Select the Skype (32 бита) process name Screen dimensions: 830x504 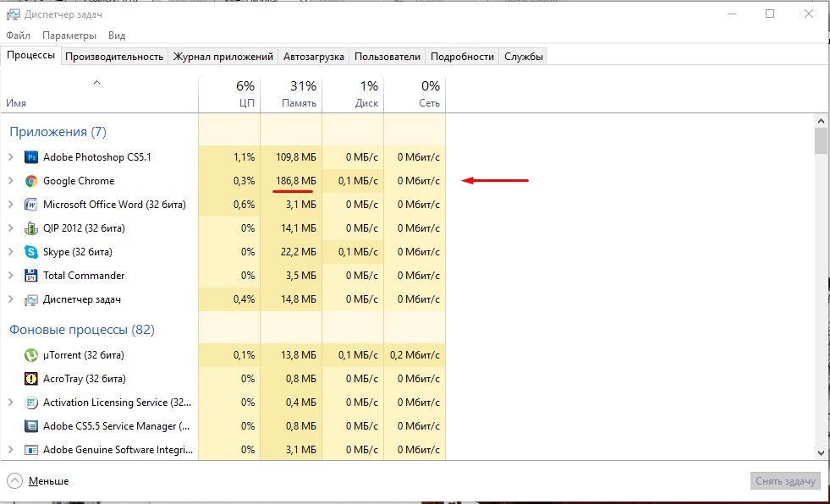coord(78,252)
